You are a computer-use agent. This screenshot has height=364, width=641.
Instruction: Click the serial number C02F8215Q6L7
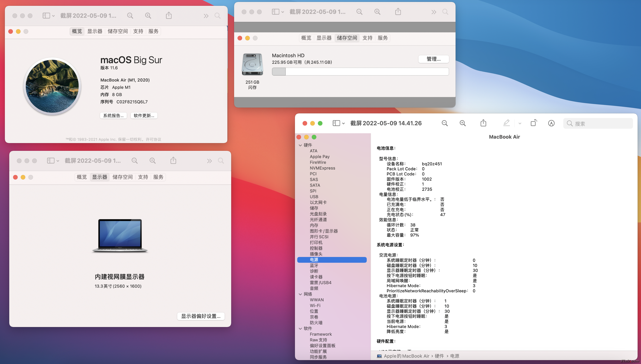click(x=132, y=102)
